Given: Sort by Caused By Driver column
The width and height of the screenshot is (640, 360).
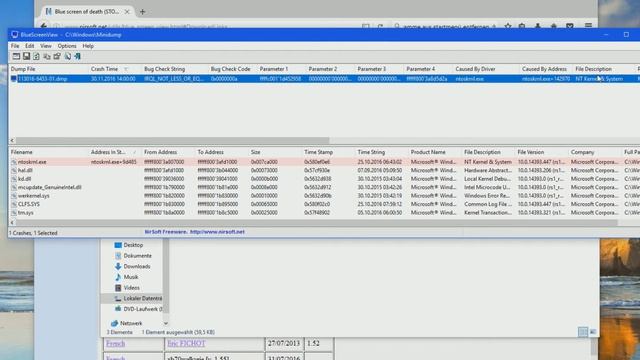Looking at the screenshot, I should pos(486,69).
